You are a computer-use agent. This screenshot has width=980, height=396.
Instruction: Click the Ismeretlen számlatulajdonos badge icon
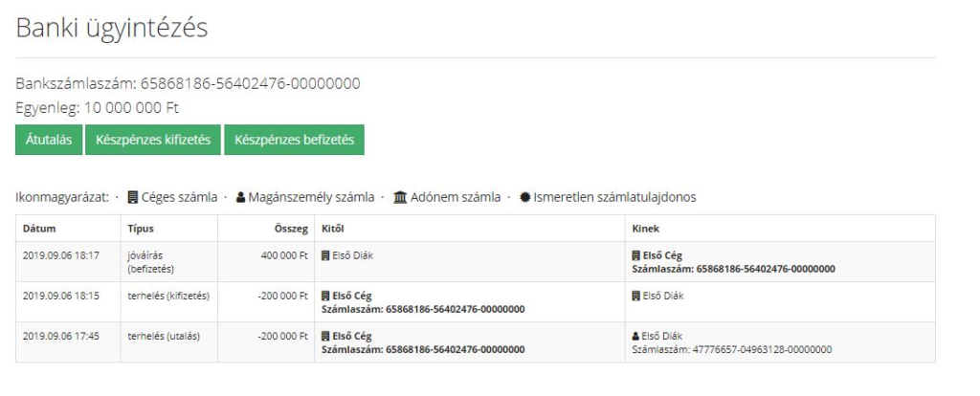click(524, 198)
